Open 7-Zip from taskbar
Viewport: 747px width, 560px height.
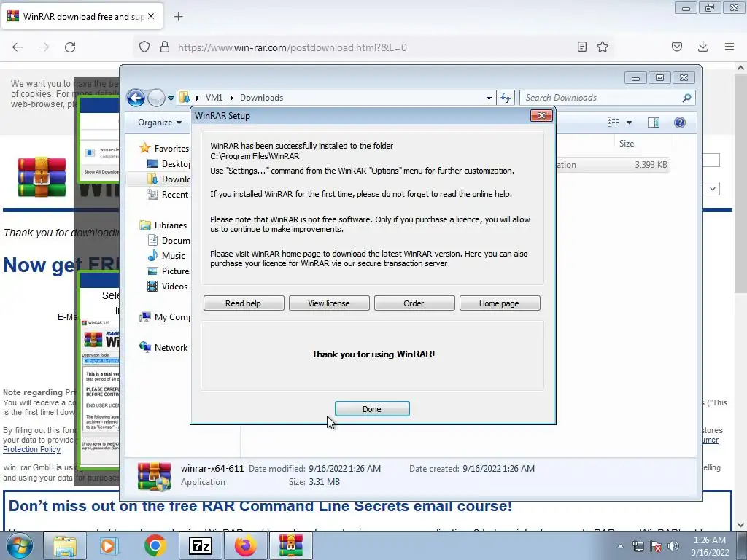coord(200,545)
